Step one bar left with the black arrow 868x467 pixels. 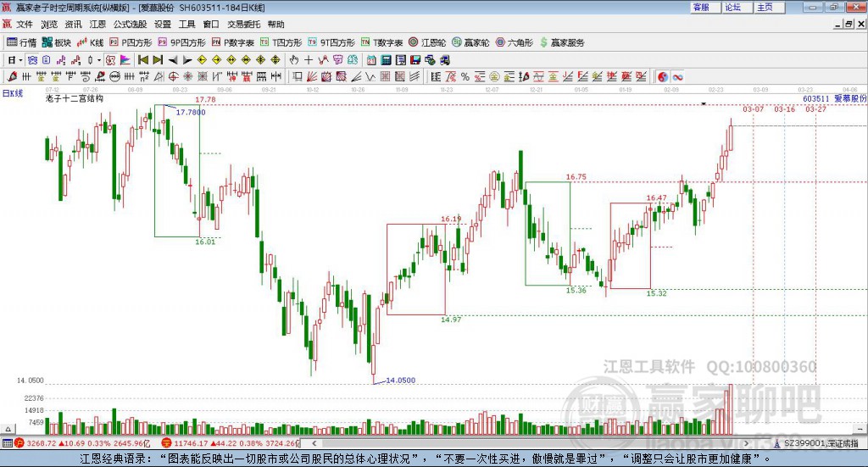[x=173, y=60]
